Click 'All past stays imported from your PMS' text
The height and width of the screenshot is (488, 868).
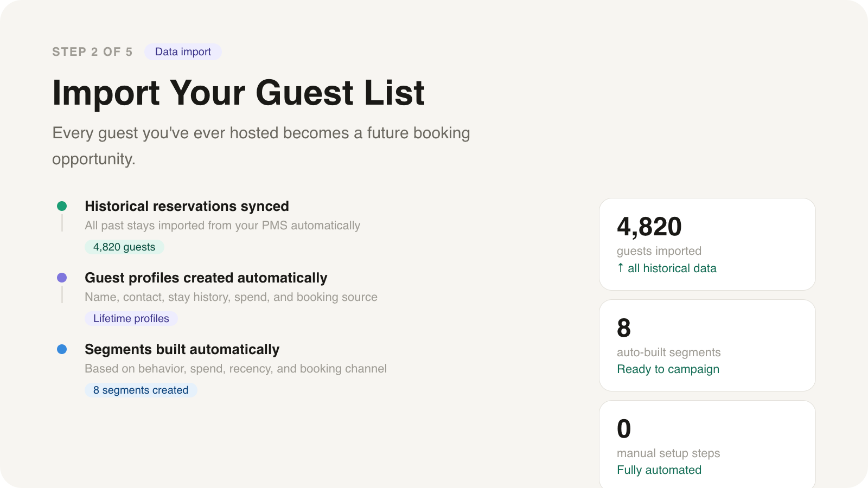[x=222, y=226]
